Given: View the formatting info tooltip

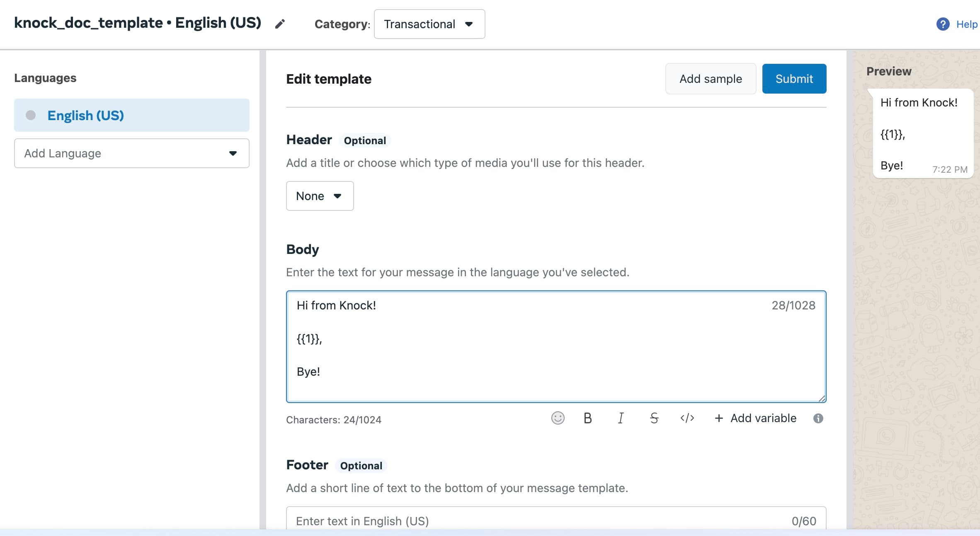Looking at the screenshot, I should 818,418.
